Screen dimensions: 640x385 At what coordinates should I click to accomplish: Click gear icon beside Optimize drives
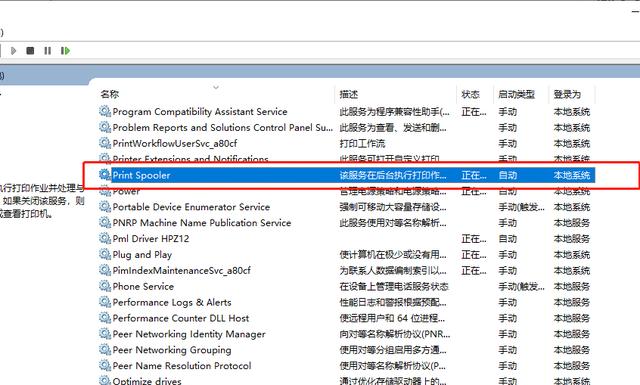[x=105, y=380]
